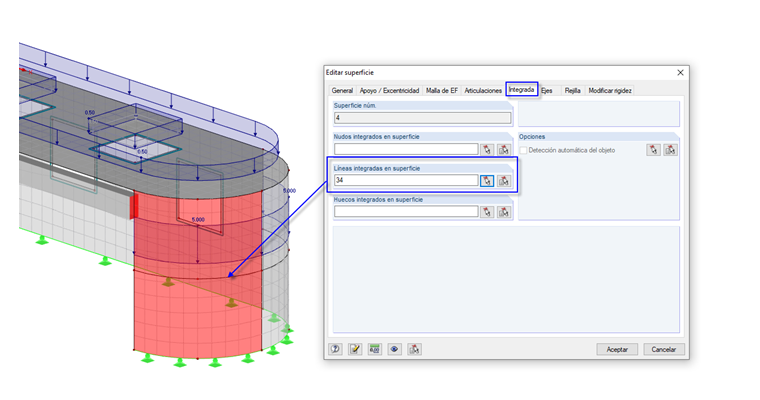Image resolution: width=760 pixels, height=400 pixels.
Task: Click multi-select icon in Opciones section
Action: 670,150
